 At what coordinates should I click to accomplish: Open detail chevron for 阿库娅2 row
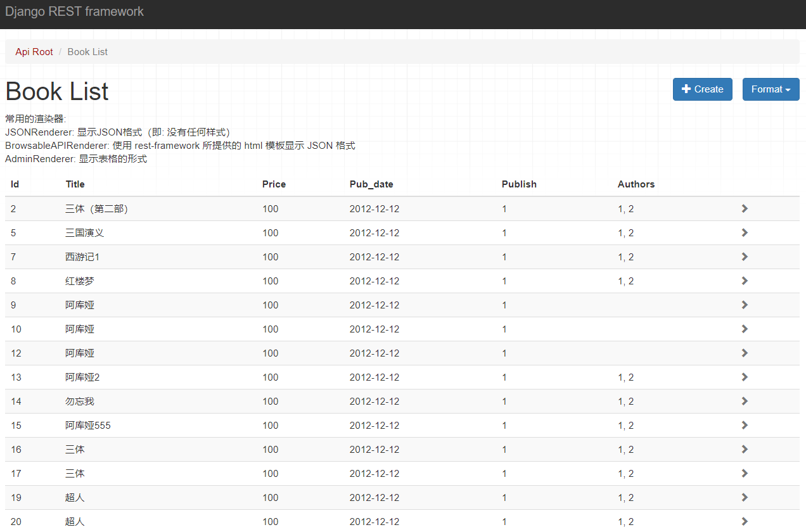point(745,377)
